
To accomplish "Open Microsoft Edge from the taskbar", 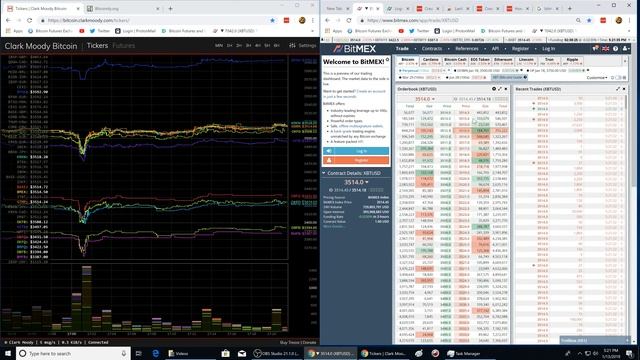I will [156, 353].
